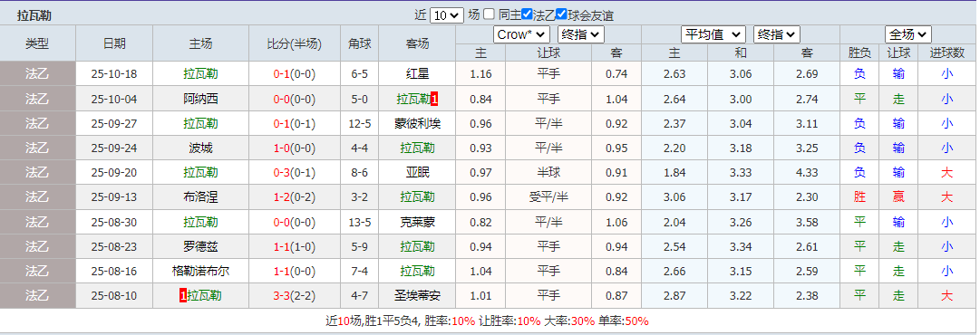Click the 半球 handicap cell
This screenshot has height=335, width=980.
pyautogui.click(x=548, y=173)
